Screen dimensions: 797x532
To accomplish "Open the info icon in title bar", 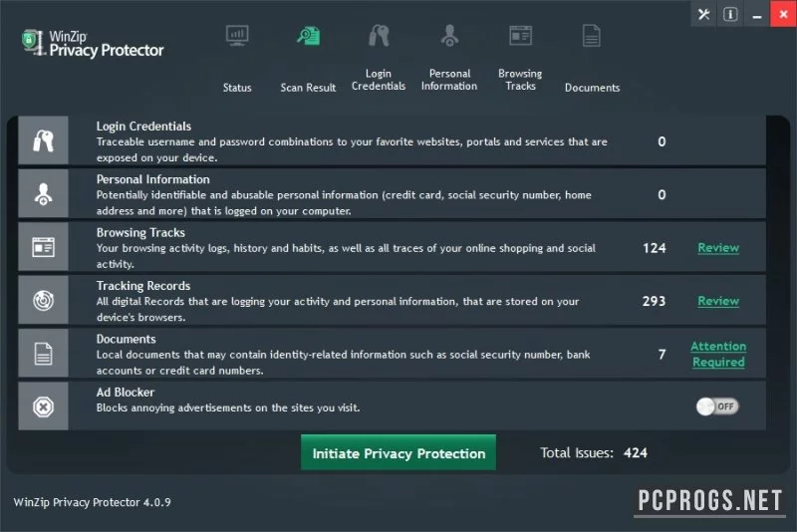I will tap(730, 14).
